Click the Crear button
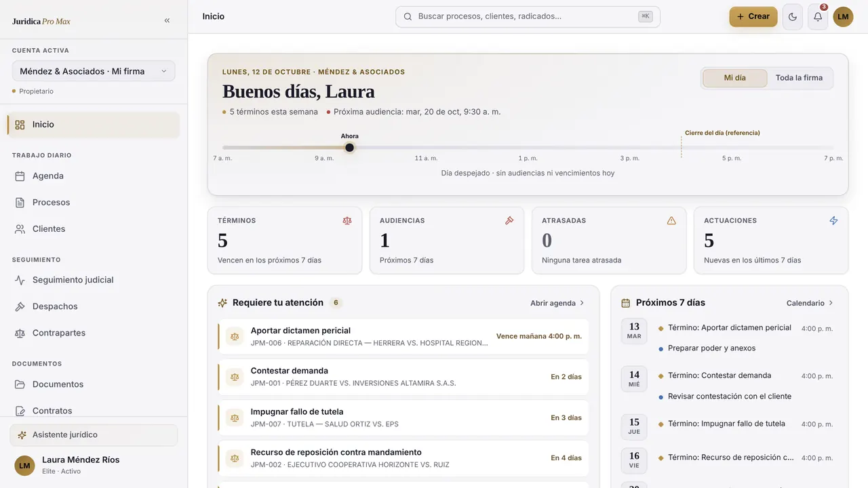Screen dimensions: 868x488 (x=753, y=17)
